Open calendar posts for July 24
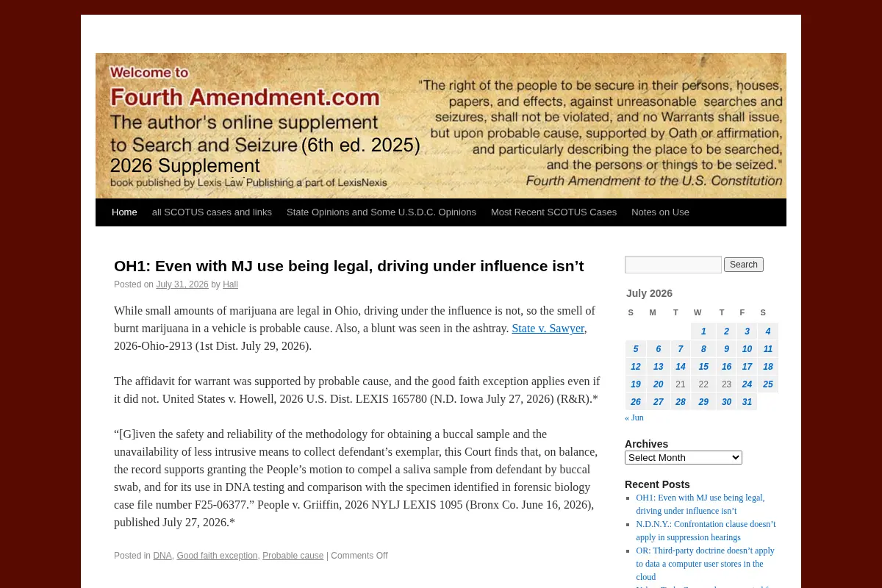This screenshot has height=588, width=882. pos(747,384)
